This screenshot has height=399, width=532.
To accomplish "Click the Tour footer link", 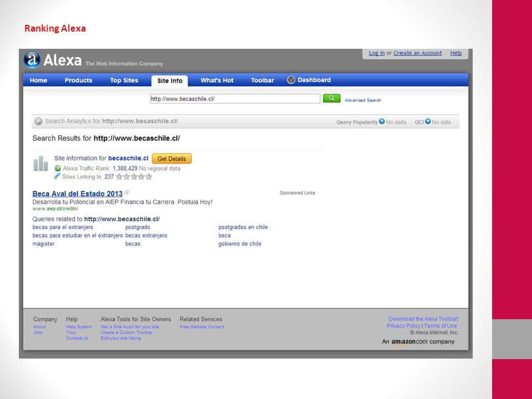I will tap(71, 332).
